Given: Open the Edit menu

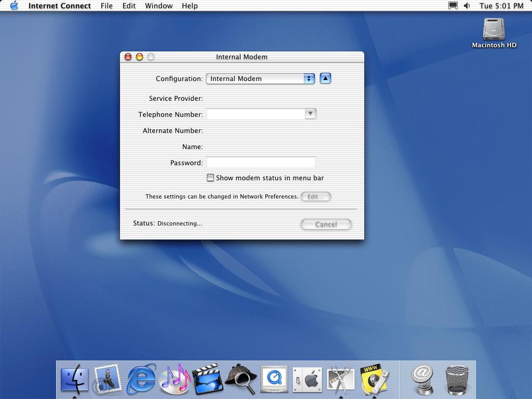Looking at the screenshot, I should pyautogui.click(x=129, y=6).
